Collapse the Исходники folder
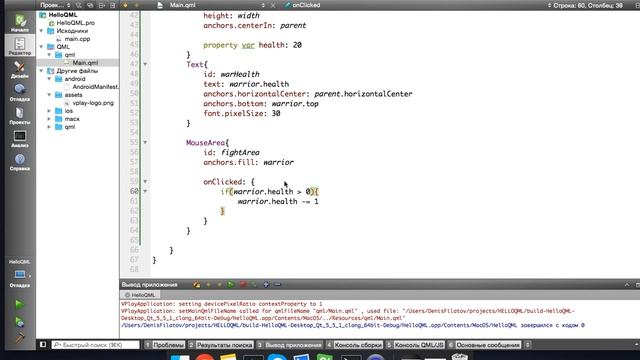640x360 pixels. (41, 31)
